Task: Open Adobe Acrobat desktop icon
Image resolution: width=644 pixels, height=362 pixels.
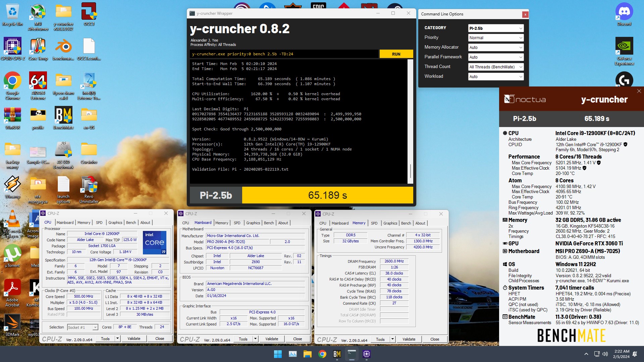Action: click(12, 293)
